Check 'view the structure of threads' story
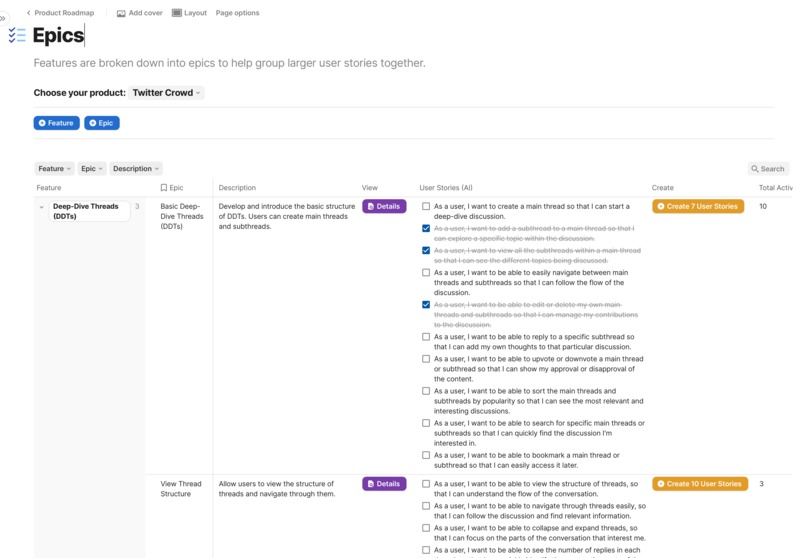Image resolution: width=806 pixels, height=558 pixels. pyautogui.click(x=426, y=484)
